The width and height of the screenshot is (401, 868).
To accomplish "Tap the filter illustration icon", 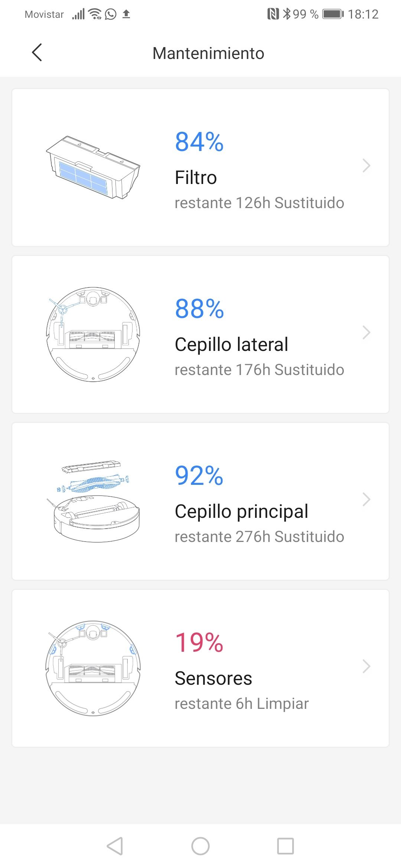I will pos(93,167).
